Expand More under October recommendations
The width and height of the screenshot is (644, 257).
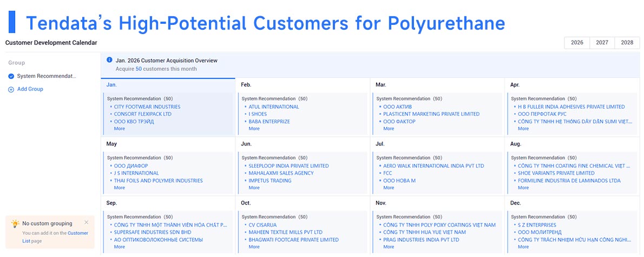pos(254,247)
